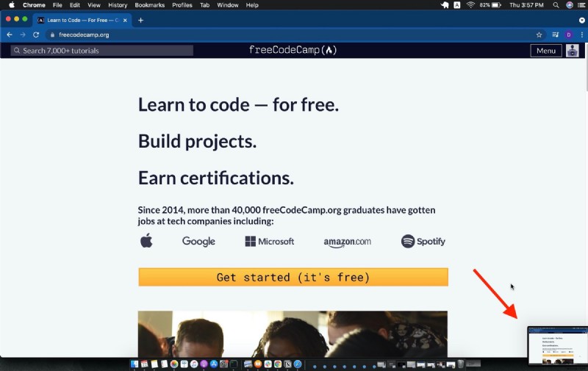Click the Earn certifications. heading
The image size is (588, 371).
tap(215, 178)
